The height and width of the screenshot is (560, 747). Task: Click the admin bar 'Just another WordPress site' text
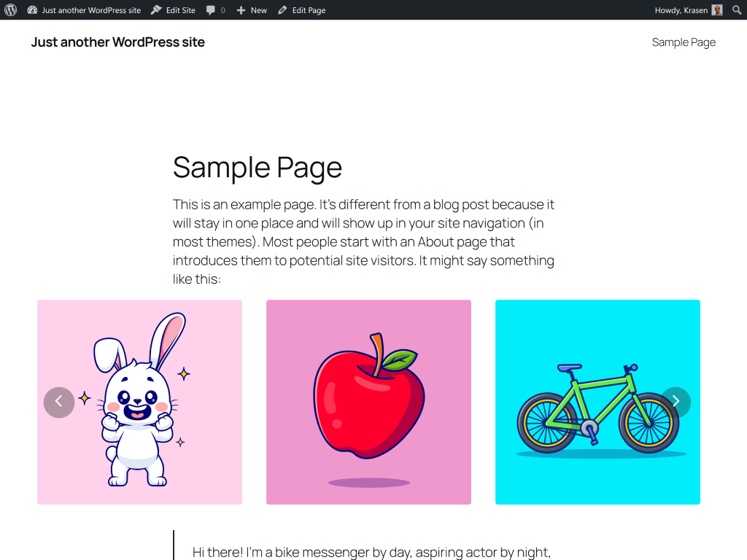click(x=91, y=10)
